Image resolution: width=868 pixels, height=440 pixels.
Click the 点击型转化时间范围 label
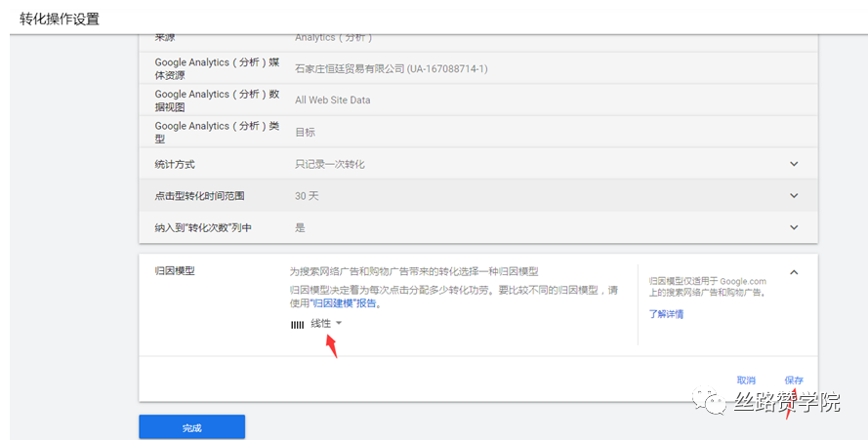click(x=199, y=195)
